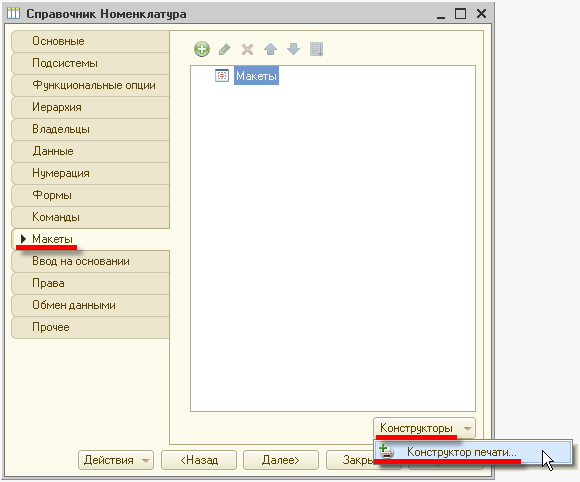Click the Макеты folder icon in tree
The height and width of the screenshot is (482, 580).
coord(222,75)
